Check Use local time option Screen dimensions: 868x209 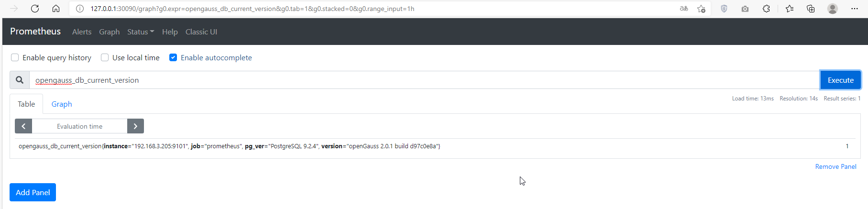point(105,57)
